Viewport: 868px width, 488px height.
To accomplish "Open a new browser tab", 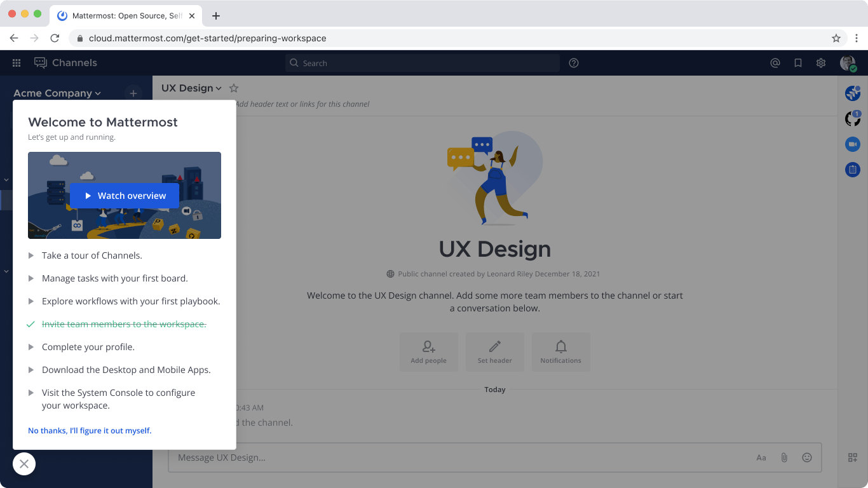I will [216, 16].
